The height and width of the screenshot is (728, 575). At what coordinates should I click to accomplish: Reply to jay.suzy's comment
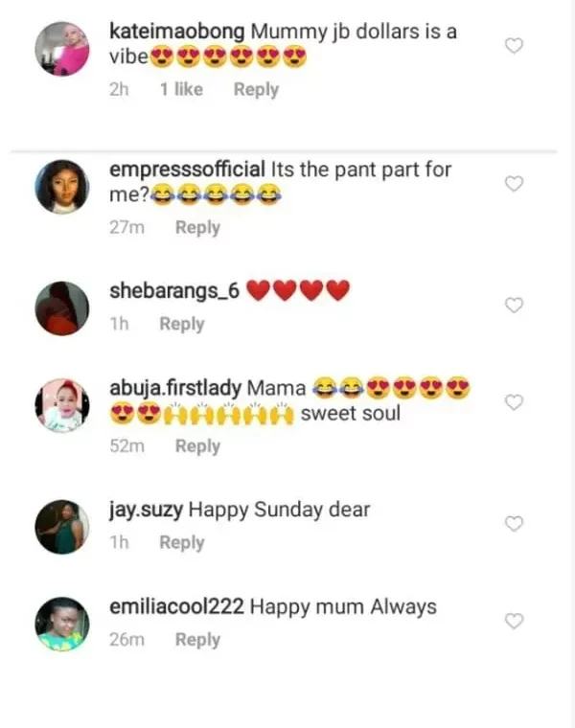182,542
